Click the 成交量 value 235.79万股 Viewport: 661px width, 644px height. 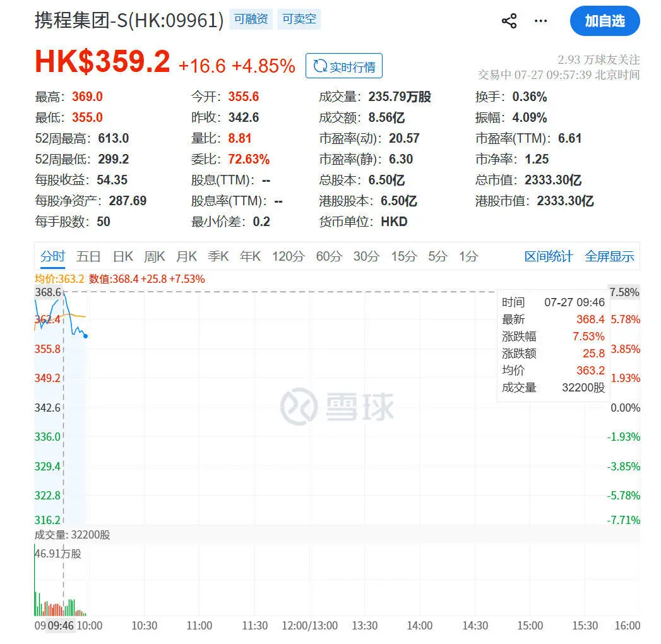click(400, 97)
